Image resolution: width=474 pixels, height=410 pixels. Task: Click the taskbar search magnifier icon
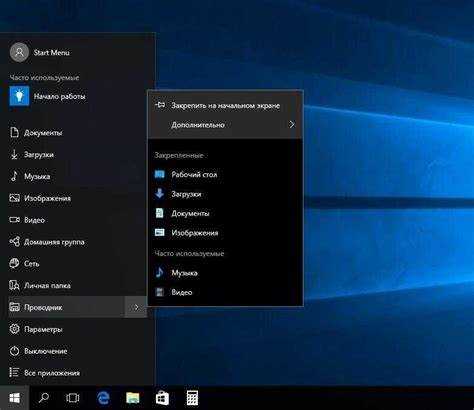(x=44, y=398)
